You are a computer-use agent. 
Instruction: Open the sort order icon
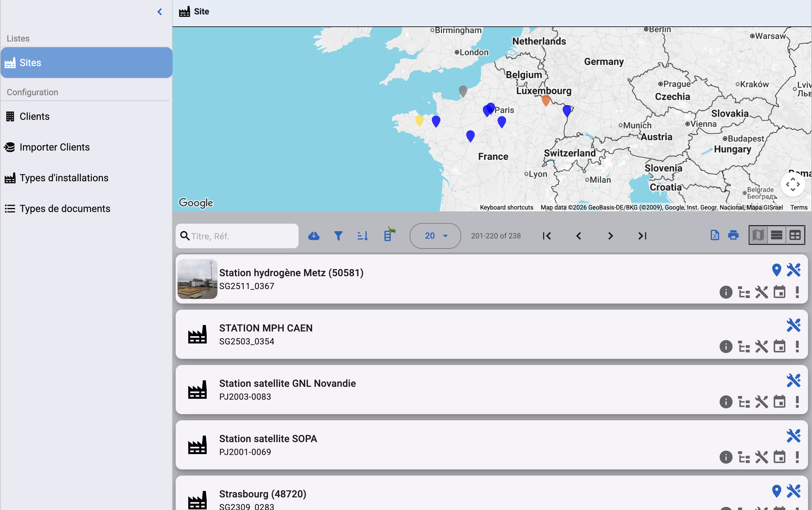pos(363,236)
